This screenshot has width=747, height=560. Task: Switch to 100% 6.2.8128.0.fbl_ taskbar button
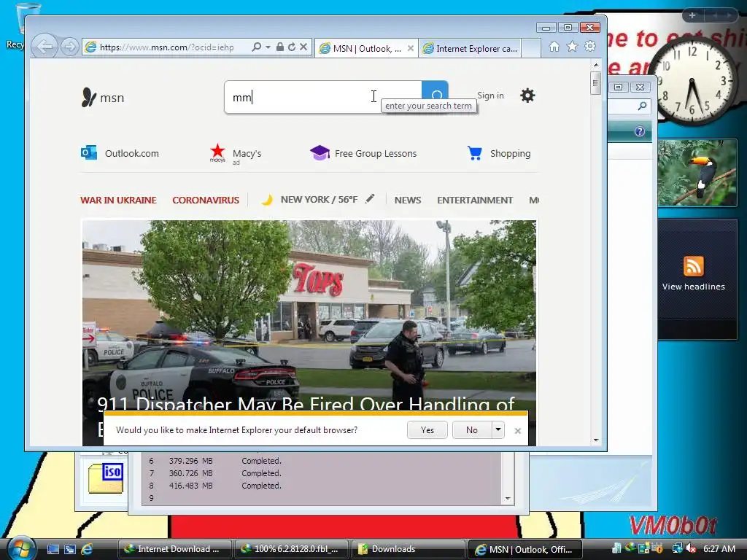tap(291, 549)
